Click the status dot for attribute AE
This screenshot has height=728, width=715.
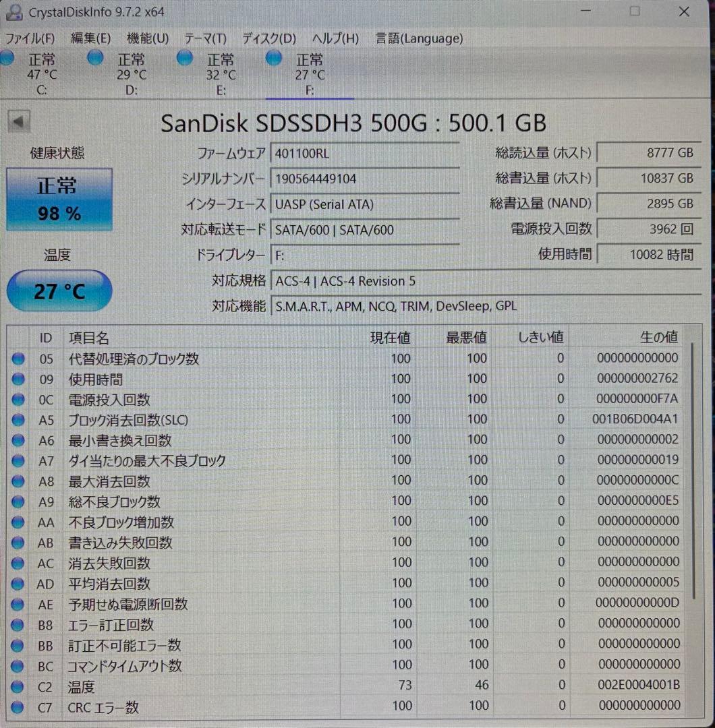tap(18, 604)
